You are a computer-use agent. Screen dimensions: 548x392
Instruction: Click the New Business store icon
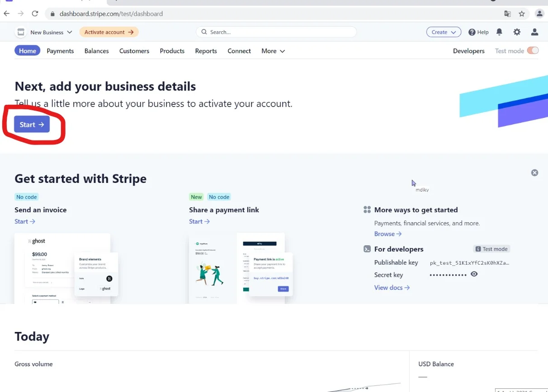[20, 32]
